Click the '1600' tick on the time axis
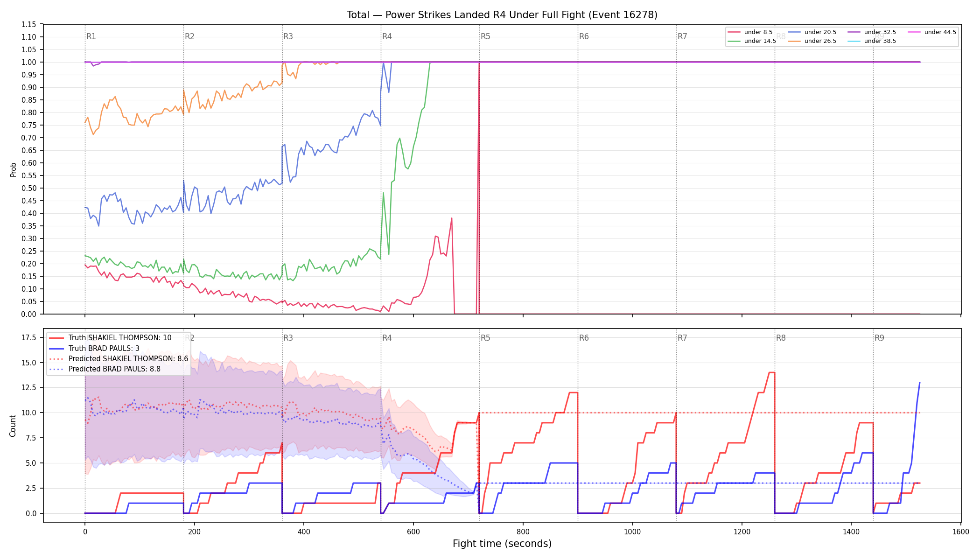This screenshot has width=980, height=560. pyautogui.click(x=961, y=532)
